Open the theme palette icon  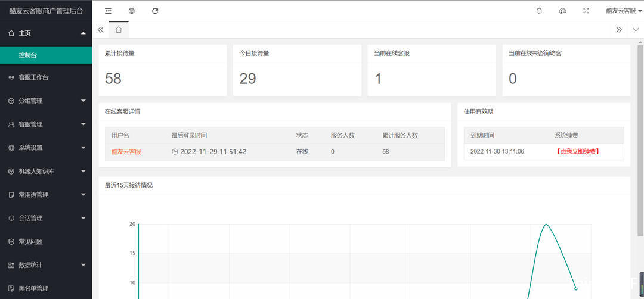[563, 11]
